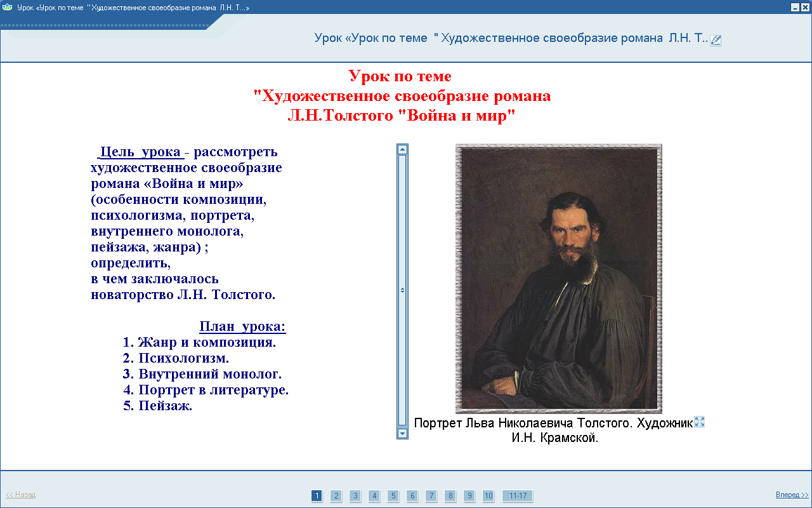Screen dimensions: 812x508
Task: Click the "<< Назад" back link
Action: 20,495
